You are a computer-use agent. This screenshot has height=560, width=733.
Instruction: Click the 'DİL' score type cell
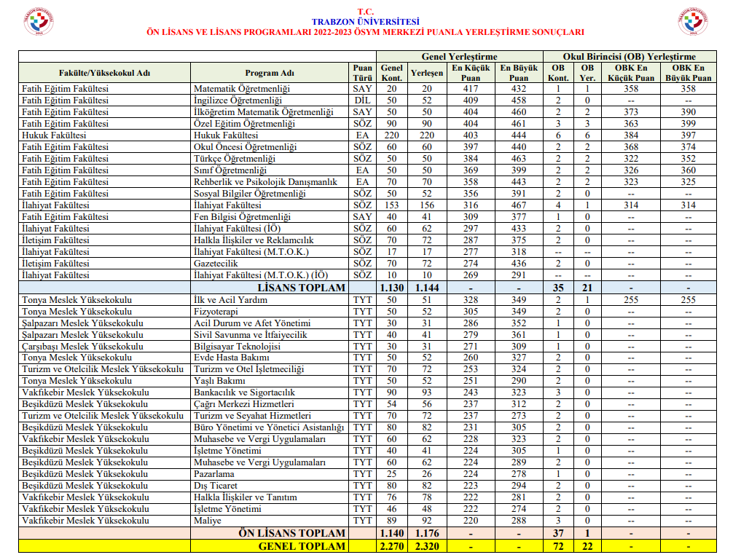(x=362, y=100)
